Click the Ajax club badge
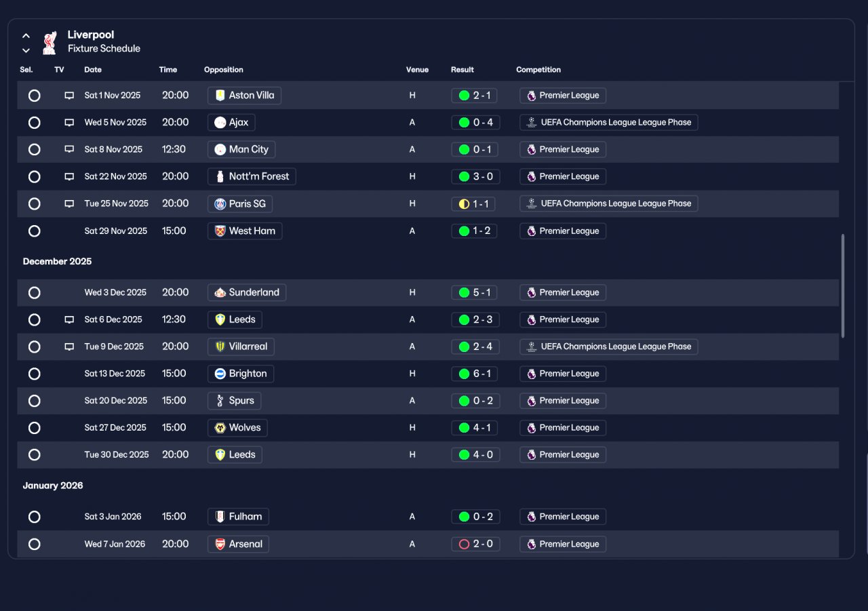The width and height of the screenshot is (868, 611). pyautogui.click(x=220, y=123)
